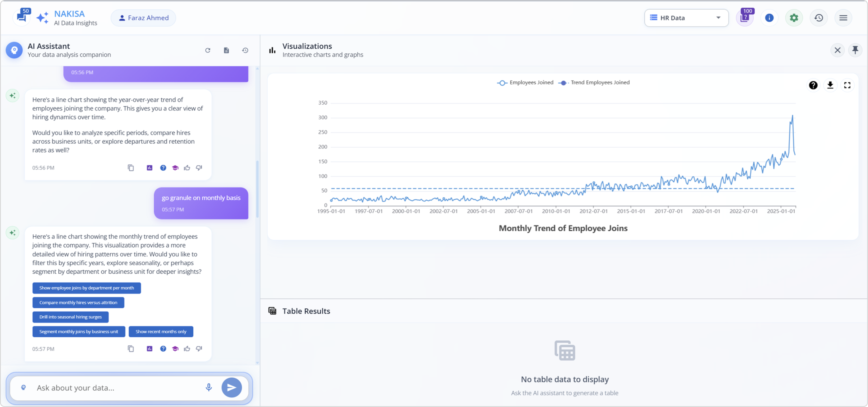This screenshot has width=868, height=407.
Task: Click the microphone voice input icon
Action: [208, 387]
